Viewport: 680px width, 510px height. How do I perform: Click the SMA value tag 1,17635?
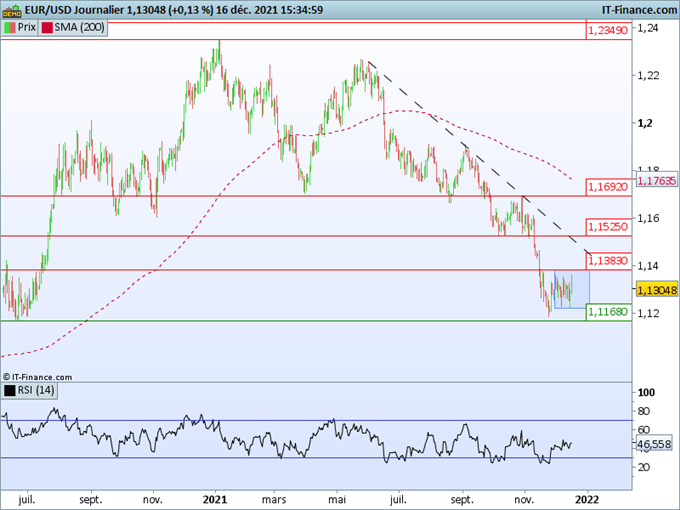657,180
